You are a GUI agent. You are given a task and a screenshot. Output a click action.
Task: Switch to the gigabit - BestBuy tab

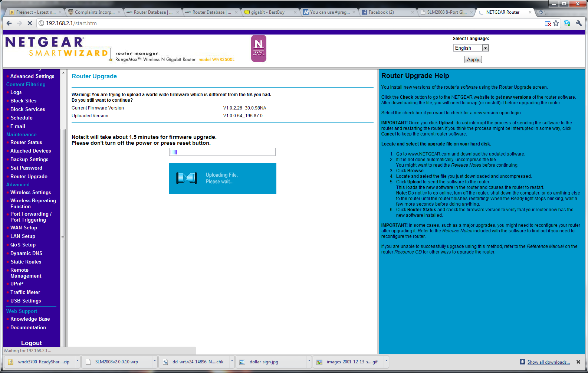(x=268, y=12)
